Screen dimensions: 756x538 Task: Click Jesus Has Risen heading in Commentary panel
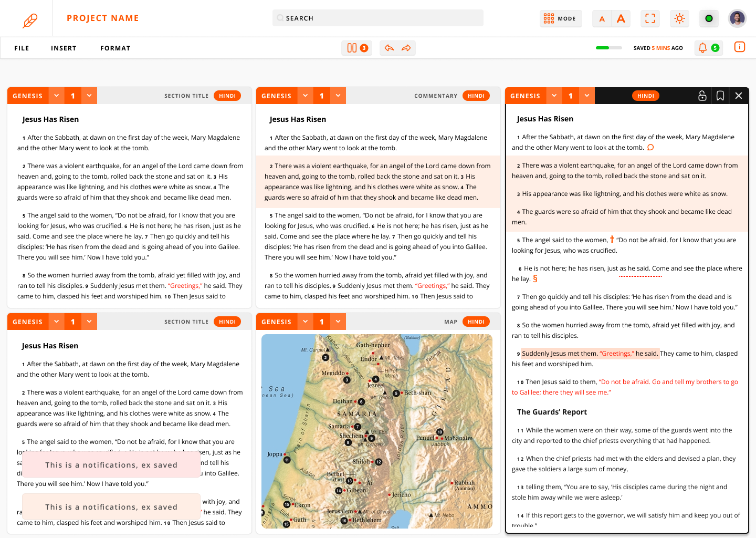[x=298, y=119]
